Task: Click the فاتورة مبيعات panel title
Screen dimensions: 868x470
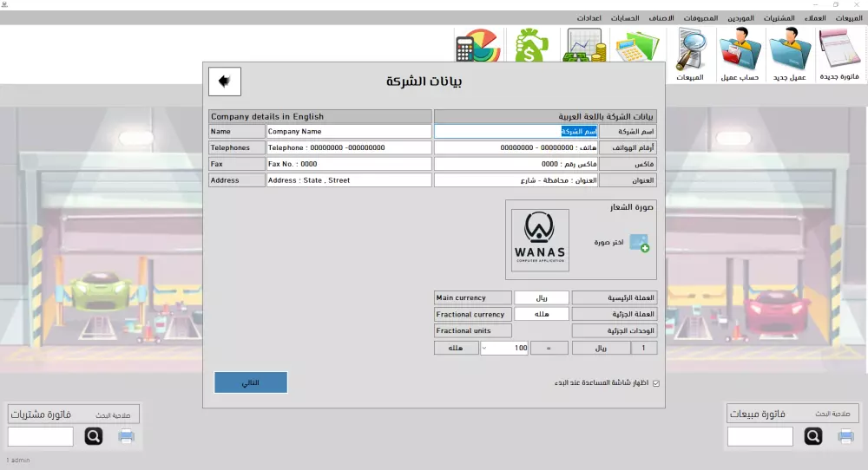Action: (757, 414)
